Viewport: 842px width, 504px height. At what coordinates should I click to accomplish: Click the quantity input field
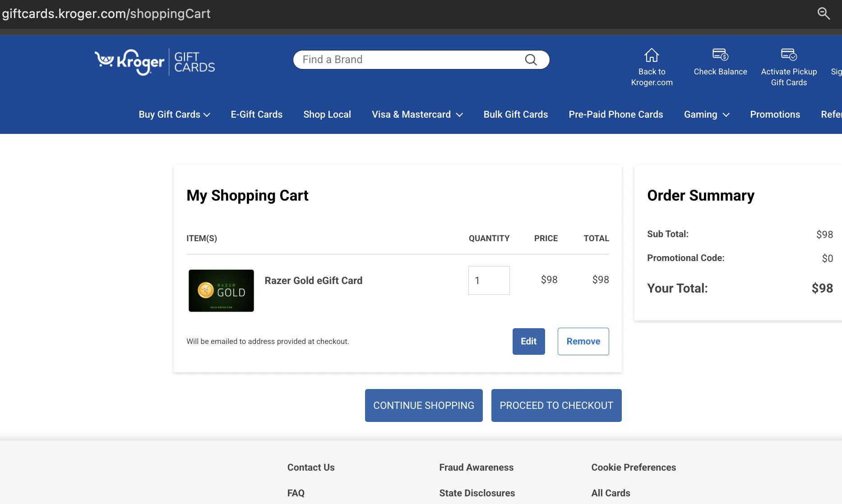point(489,280)
